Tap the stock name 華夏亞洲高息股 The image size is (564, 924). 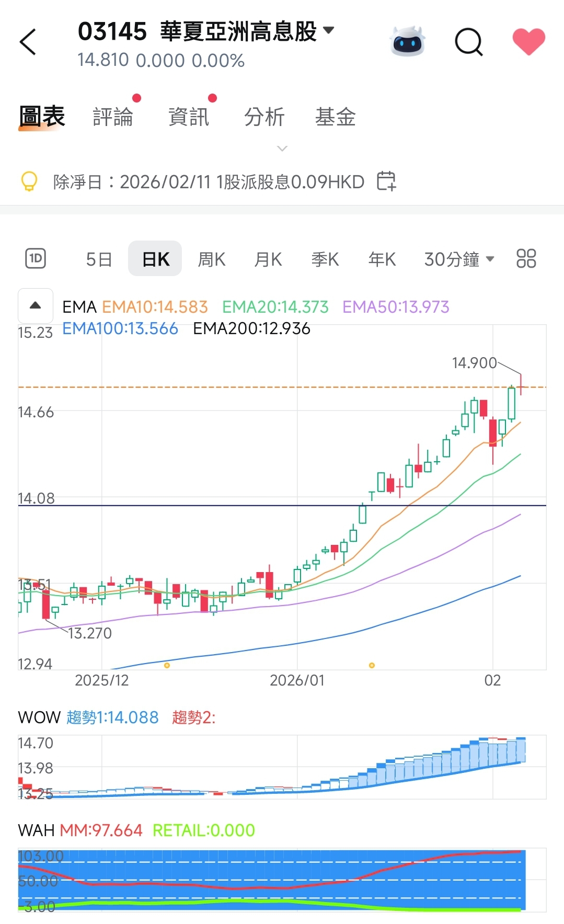click(x=238, y=31)
